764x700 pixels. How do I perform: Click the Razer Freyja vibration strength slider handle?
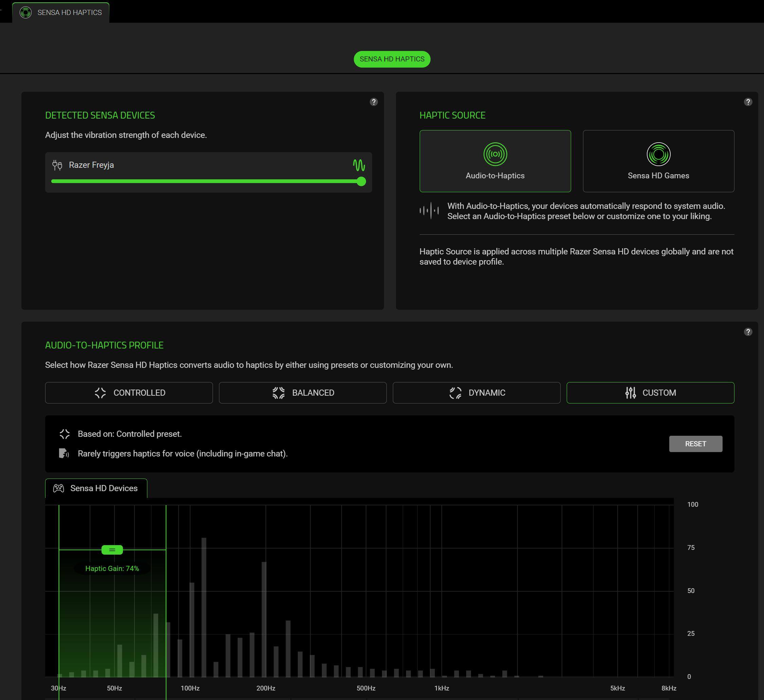361,181
